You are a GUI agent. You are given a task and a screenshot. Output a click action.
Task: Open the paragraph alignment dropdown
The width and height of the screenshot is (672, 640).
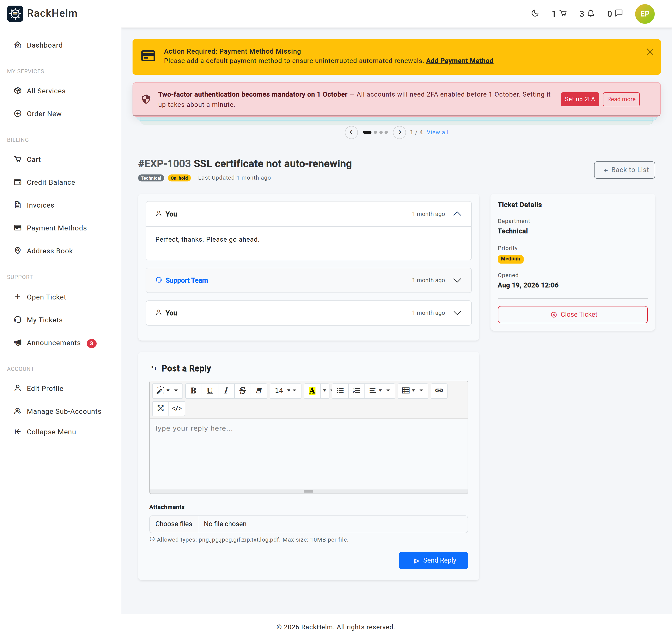[379, 391]
